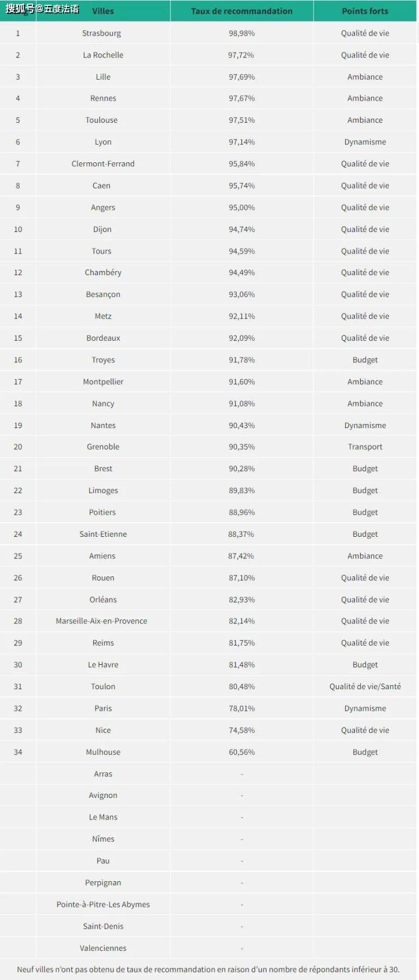Click the Valenciennes city cell
Viewport: 419px width, 980px height.
point(103,948)
